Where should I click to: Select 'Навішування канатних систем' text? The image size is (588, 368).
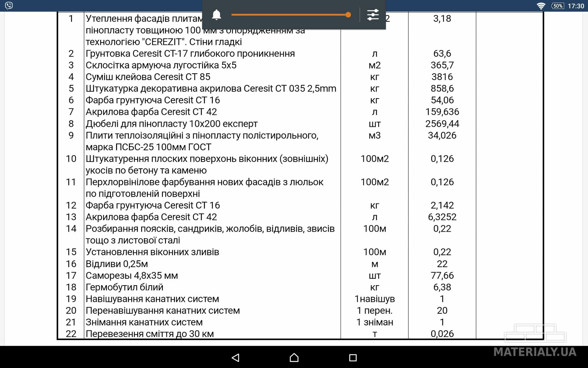coord(152,299)
